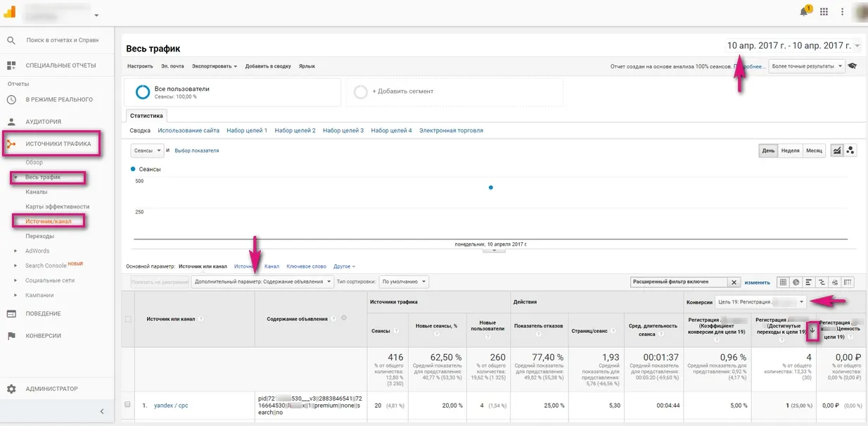Screen dimensions: 868x426
Task: Remove the Содержание объявления secondary dimension
Action: [344, 318]
